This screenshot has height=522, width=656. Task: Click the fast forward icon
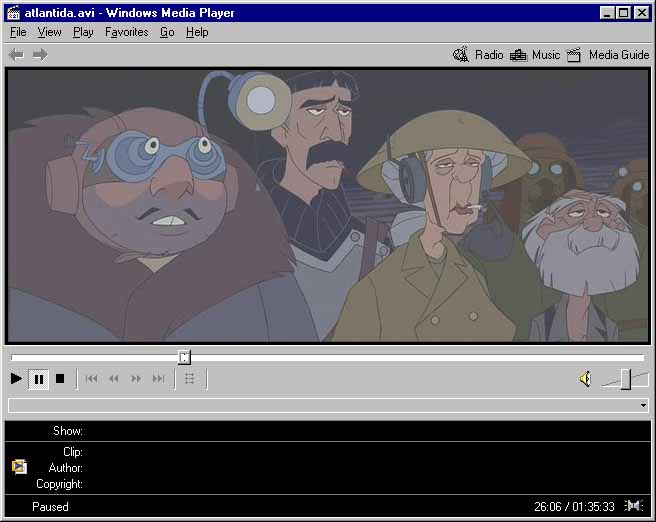tap(136, 379)
